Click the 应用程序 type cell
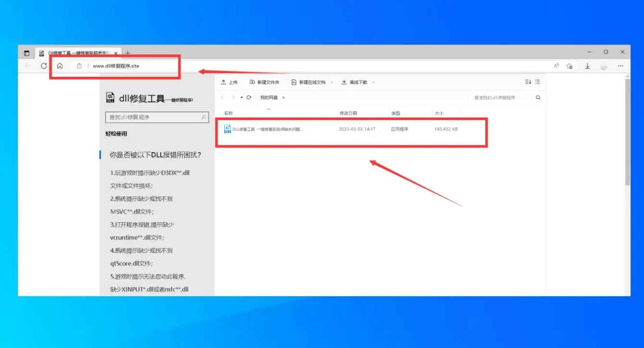The image size is (644, 348). [x=399, y=129]
